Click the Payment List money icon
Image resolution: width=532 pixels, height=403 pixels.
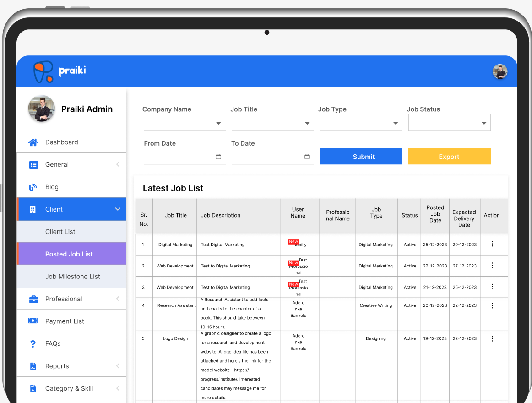point(33,321)
